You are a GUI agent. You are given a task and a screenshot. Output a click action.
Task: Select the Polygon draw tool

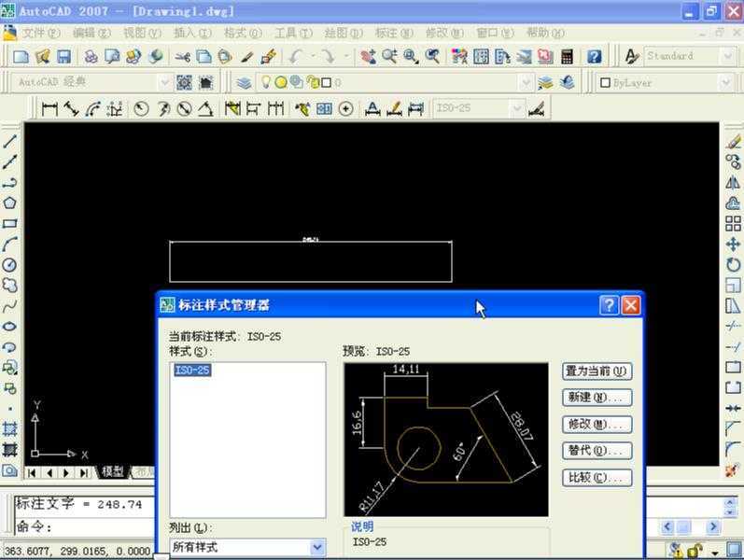click(x=10, y=203)
